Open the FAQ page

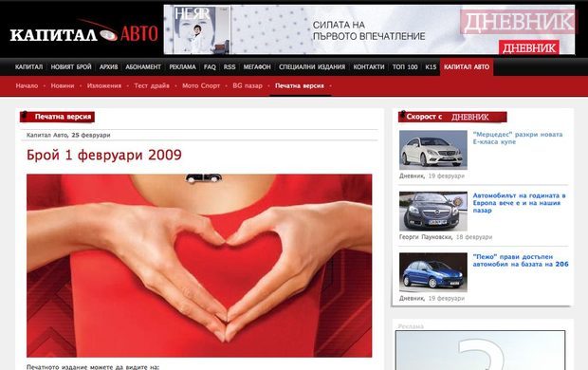coord(210,66)
